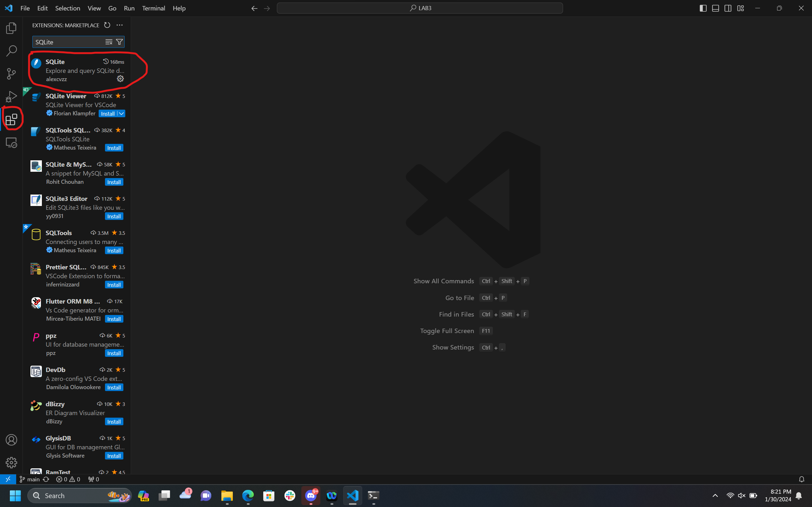Install the SQLTools extension by Matheus Teixeira
This screenshot has width=812, height=507.
[114, 250]
